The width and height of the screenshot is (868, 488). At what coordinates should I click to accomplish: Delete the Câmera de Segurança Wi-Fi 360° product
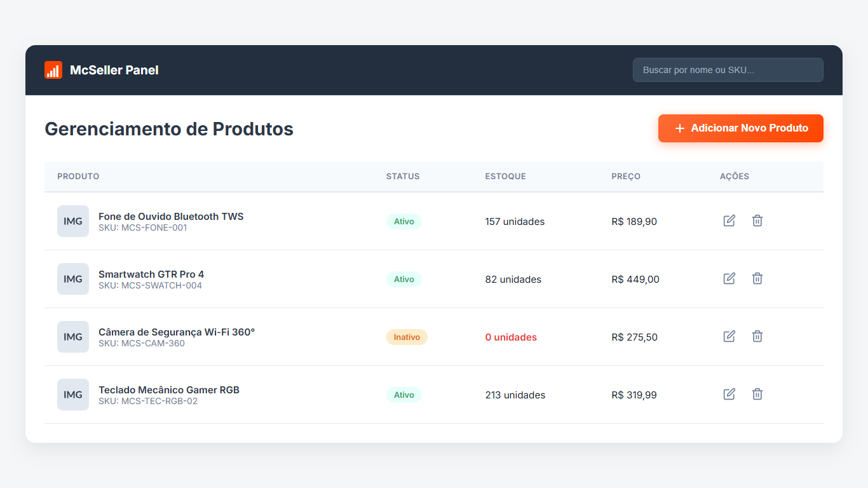[757, 336]
